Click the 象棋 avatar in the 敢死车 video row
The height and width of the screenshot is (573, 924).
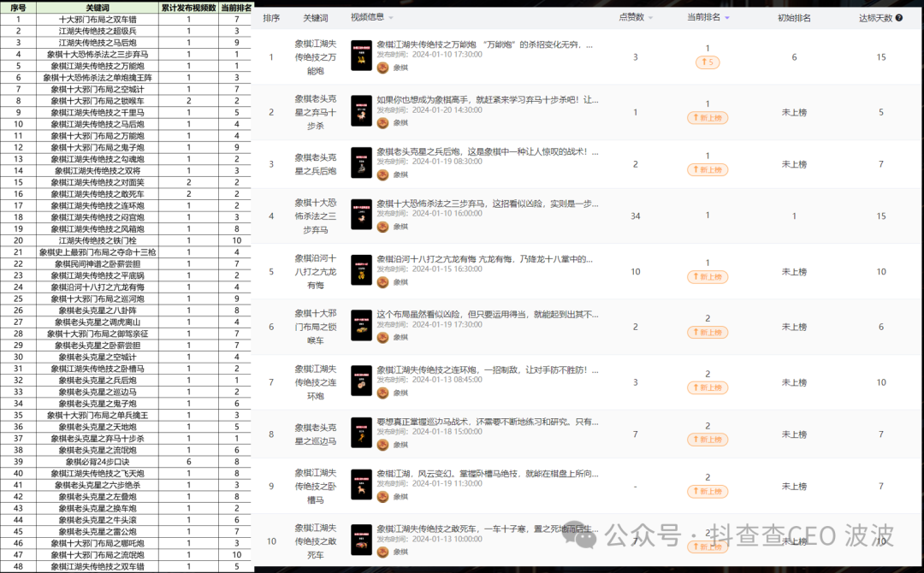tap(382, 552)
